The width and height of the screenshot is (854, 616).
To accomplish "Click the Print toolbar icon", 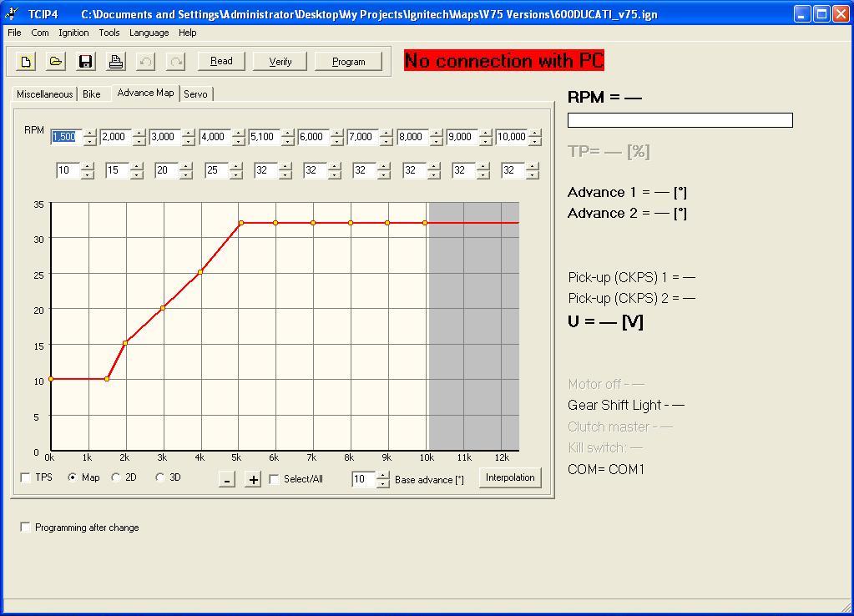I will (115, 62).
